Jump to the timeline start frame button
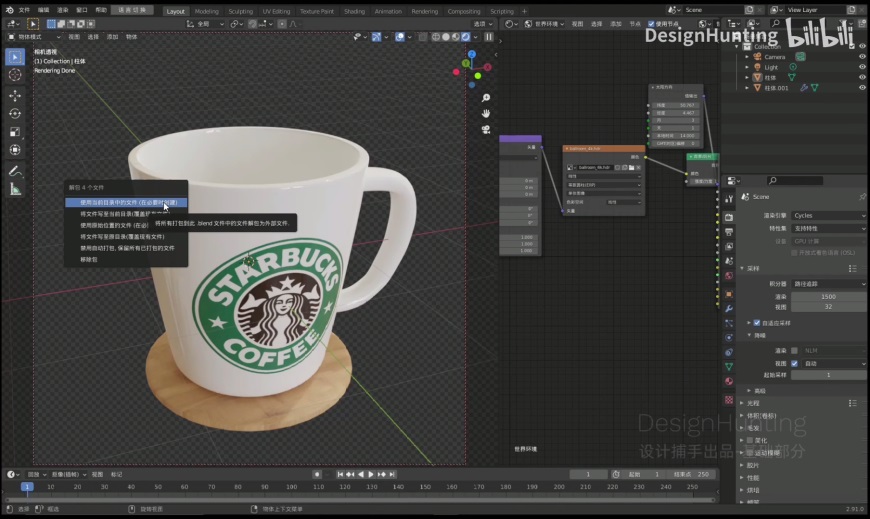The height and width of the screenshot is (519, 870). tap(340, 474)
